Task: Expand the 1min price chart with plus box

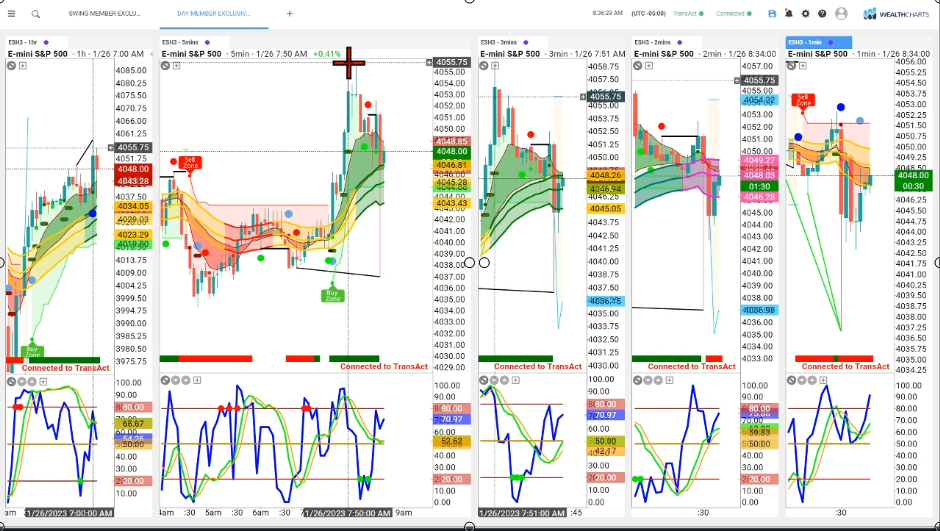Action: [803, 65]
